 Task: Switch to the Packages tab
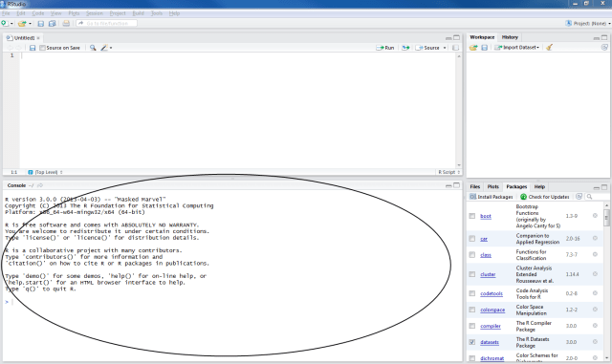pyautogui.click(x=516, y=186)
